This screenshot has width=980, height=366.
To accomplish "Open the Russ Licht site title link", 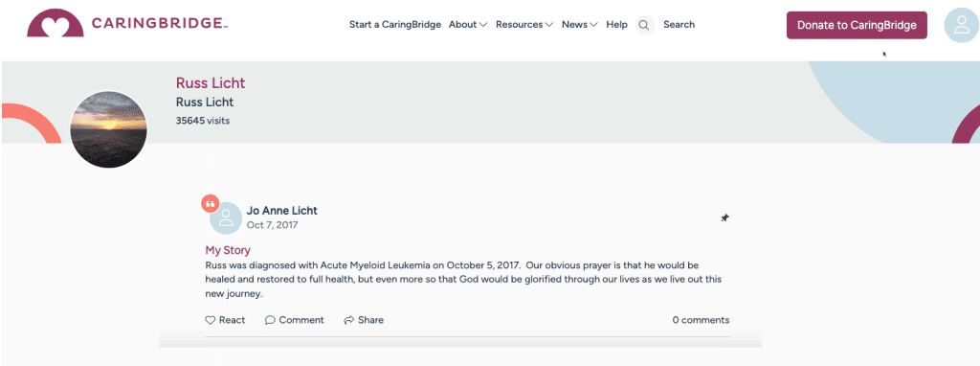I will (x=211, y=82).
